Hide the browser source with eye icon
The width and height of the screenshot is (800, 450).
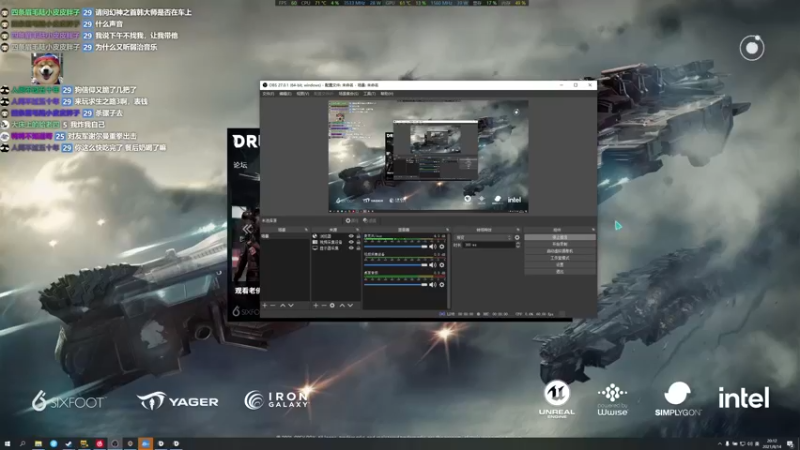coord(351,236)
